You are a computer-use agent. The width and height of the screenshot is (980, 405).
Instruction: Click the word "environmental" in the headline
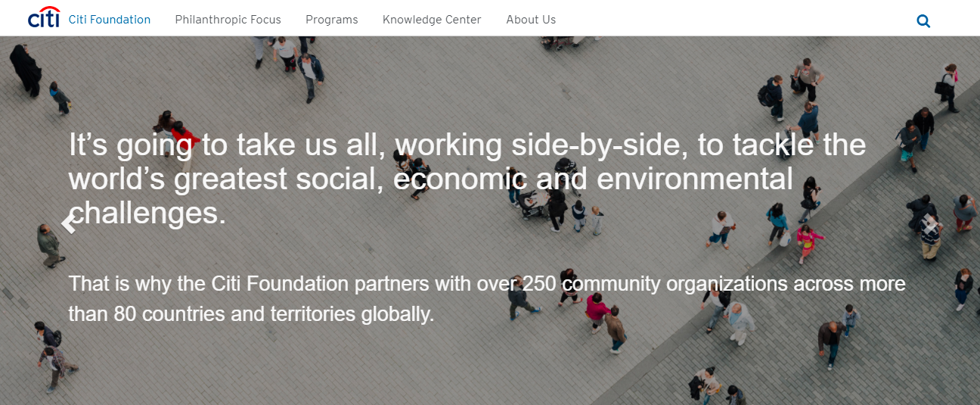point(695,179)
